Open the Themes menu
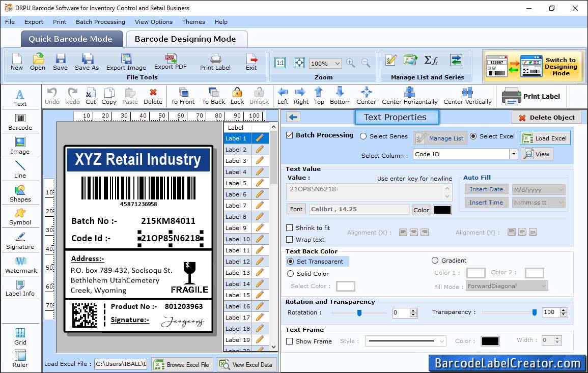This screenshot has width=588, height=373. tap(193, 22)
